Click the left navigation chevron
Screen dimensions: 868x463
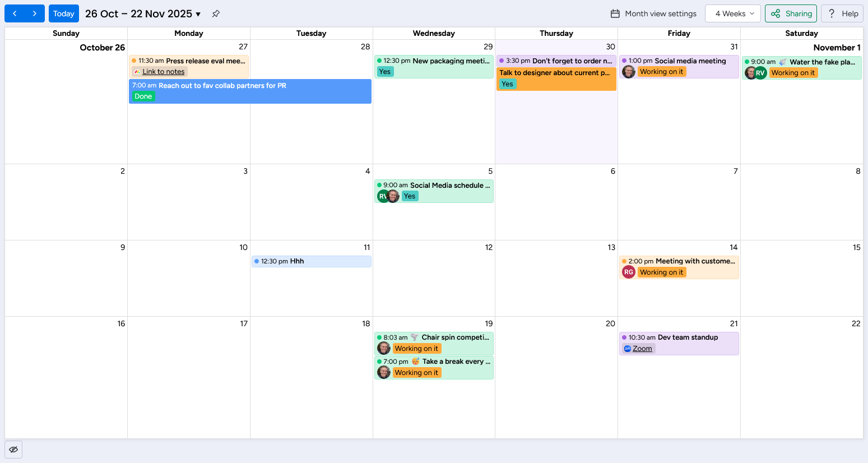15,13
